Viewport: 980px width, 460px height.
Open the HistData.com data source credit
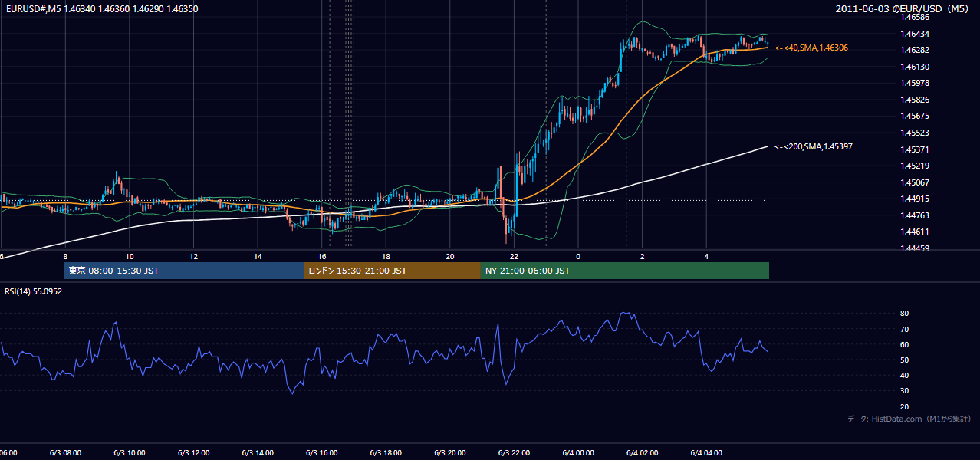pyautogui.click(x=909, y=419)
